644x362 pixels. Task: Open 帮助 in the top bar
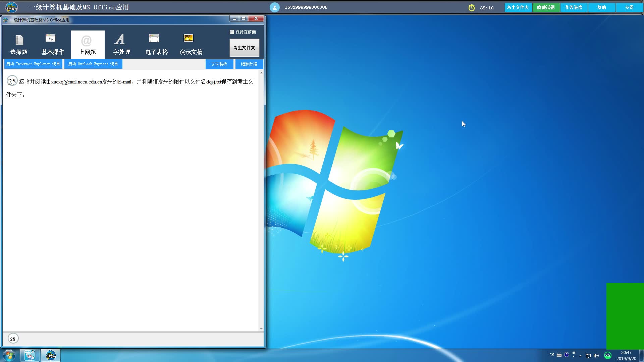pyautogui.click(x=601, y=7)
